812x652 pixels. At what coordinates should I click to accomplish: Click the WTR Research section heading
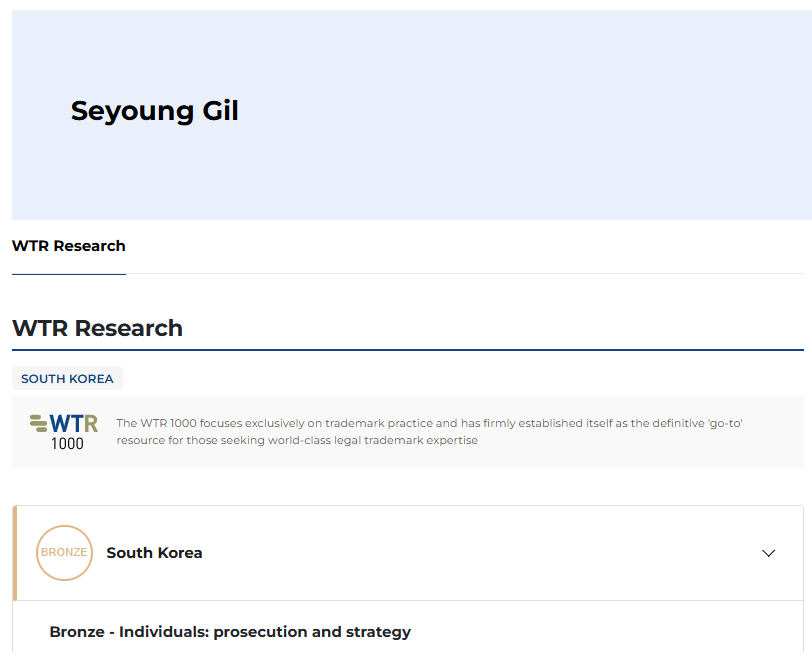point(97,328)
